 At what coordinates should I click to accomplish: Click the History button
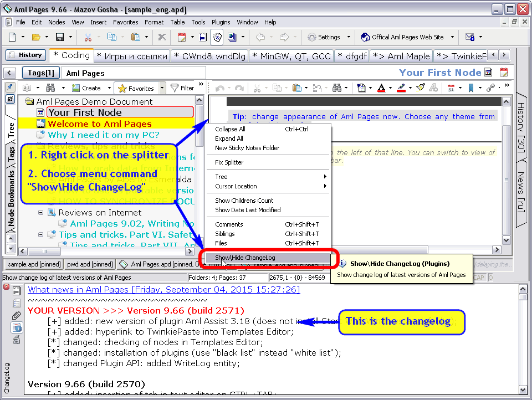click(26, 55)
